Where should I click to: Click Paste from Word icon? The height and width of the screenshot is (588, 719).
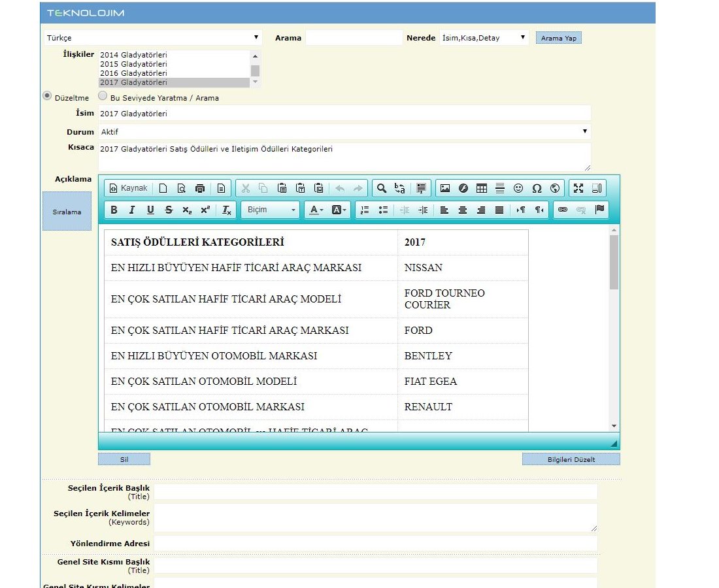(319, 188)
